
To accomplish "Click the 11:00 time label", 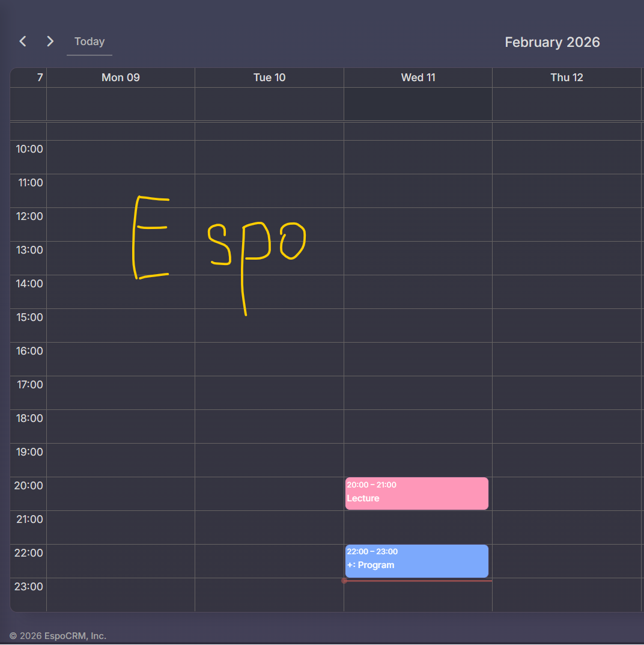I will point(31,183).
